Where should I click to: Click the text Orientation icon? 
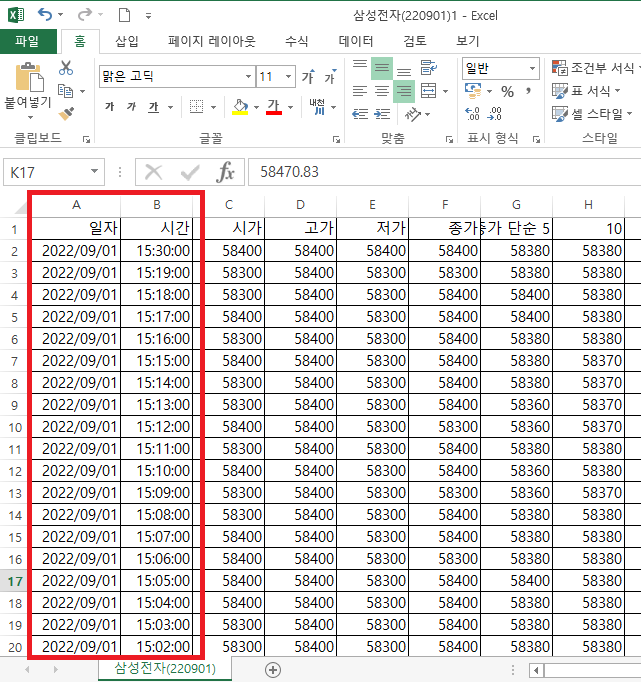tap(413, 114)
